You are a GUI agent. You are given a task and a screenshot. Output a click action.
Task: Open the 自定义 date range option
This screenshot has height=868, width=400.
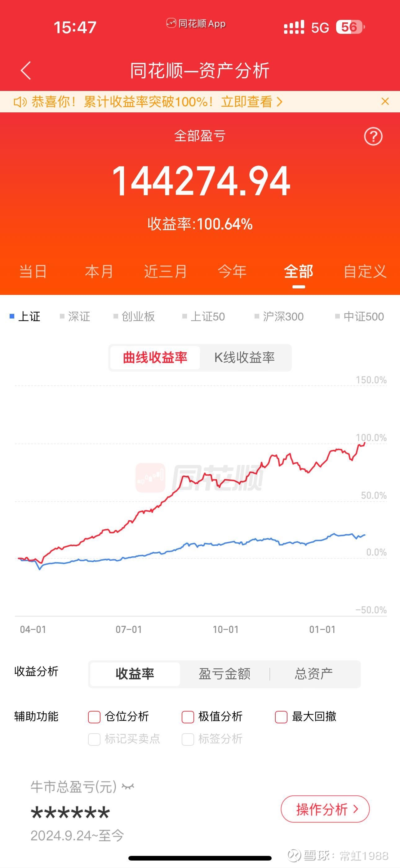365,272
